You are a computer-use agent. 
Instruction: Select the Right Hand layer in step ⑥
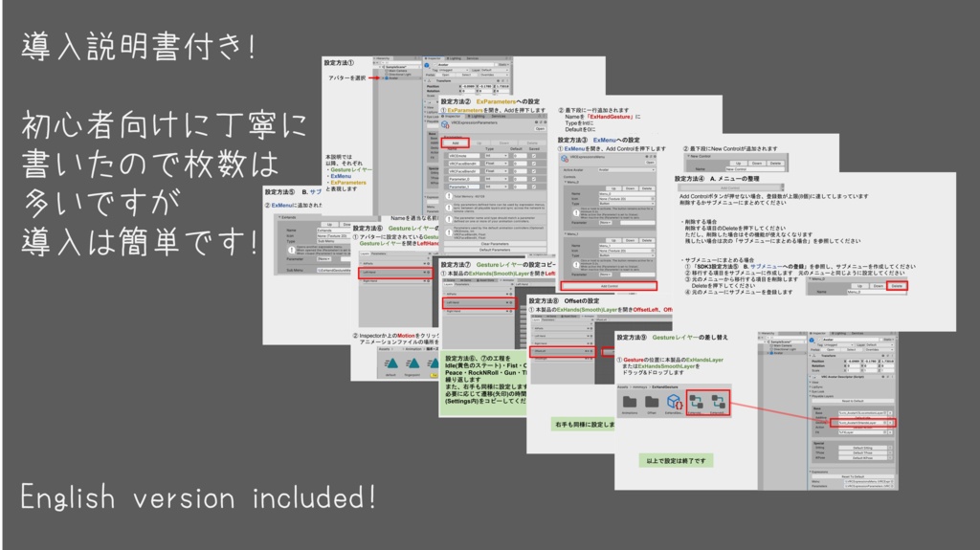click(395, 281)
